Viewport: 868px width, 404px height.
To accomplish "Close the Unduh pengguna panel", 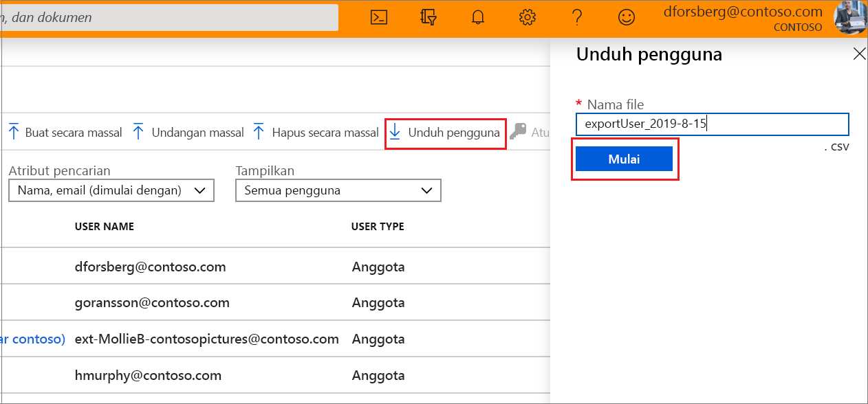I will click(859, 53).
